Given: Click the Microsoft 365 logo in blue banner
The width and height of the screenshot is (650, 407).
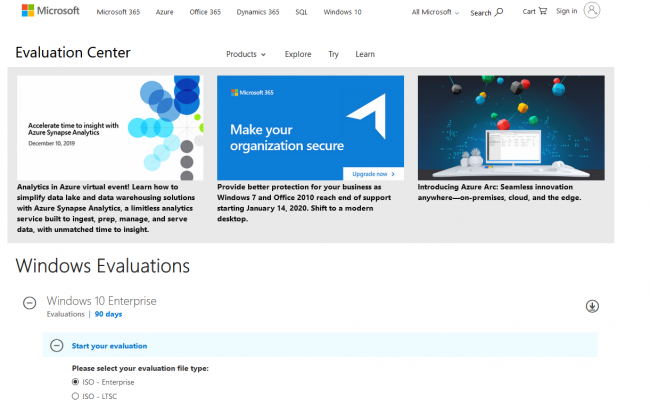Looking at the screenshot, I should pos(252,92).
